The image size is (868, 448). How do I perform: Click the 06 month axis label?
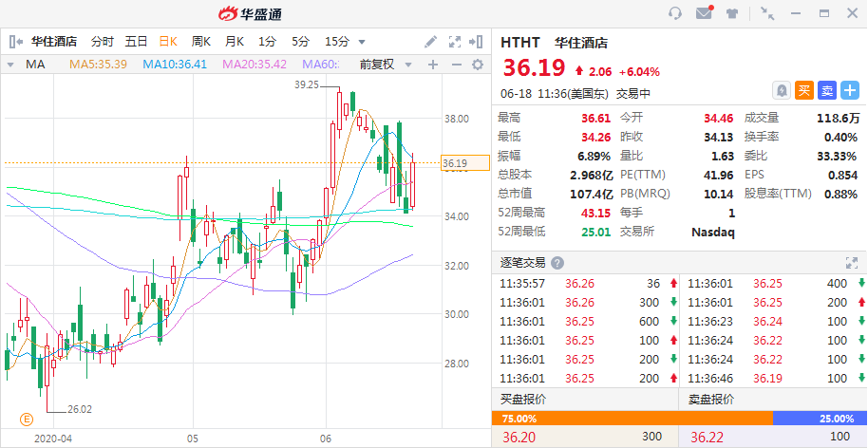tap(326, 439)
